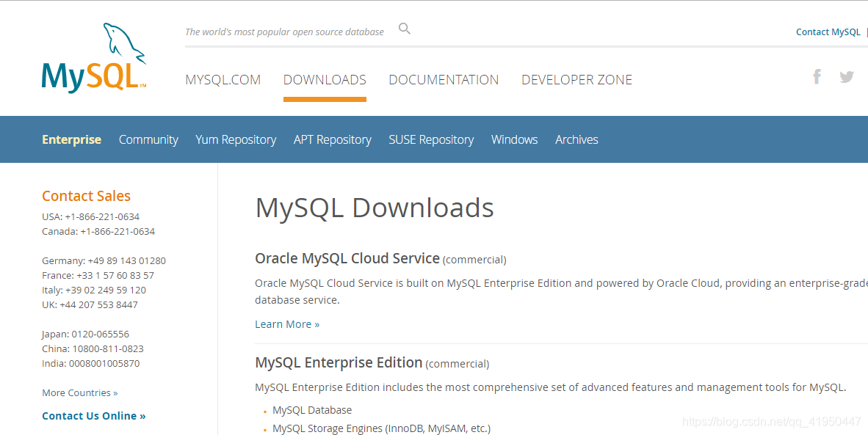Go to MYSQL.COM nav item
Viewport: 868px width, 435px height.
223,80
